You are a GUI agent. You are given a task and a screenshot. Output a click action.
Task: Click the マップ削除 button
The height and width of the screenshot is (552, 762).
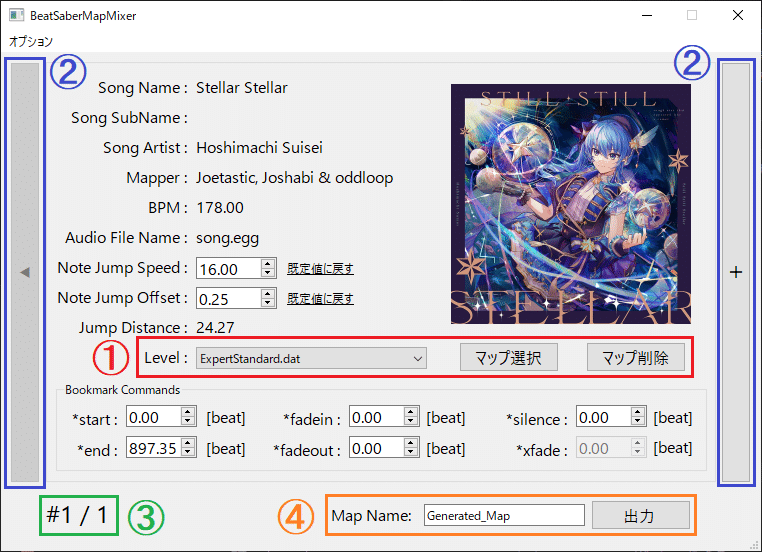point(636,358)
